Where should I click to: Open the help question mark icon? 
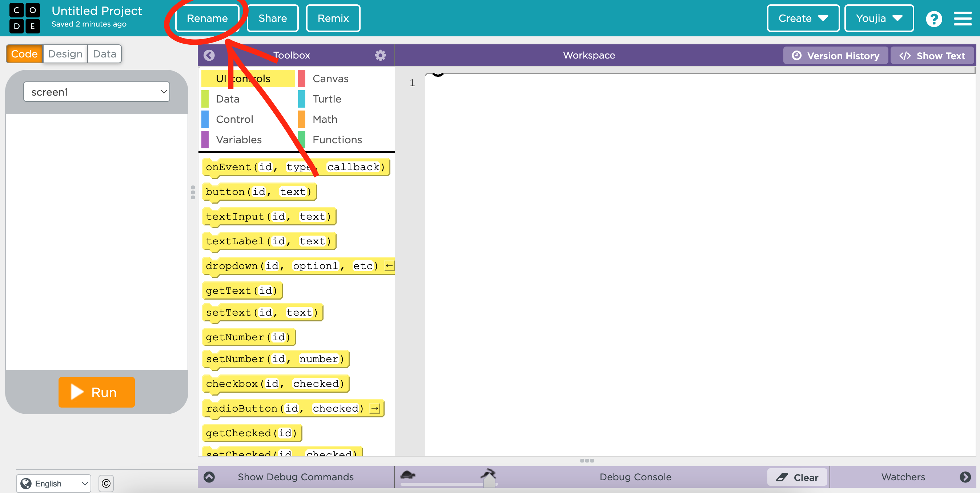pyautogui.click(x=934, y=18)
